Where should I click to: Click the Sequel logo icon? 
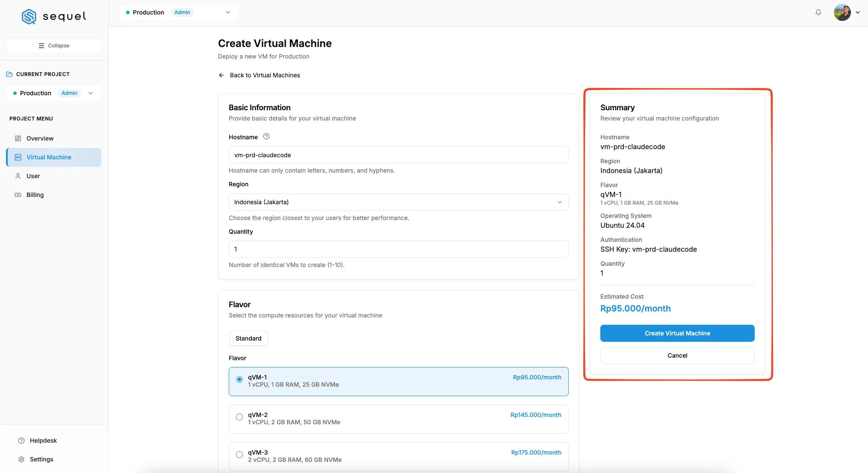click(29, 16)
